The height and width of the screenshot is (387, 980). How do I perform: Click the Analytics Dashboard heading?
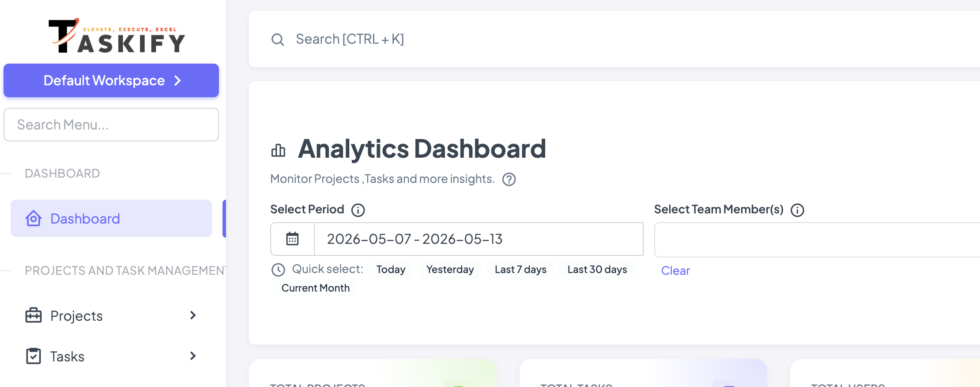[422, 148]
